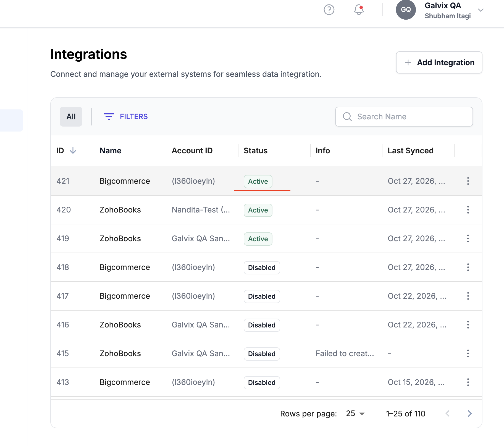The height and width of the screenshot is (446, 504).
Task: Click the GQ profile avatar
Action: pos(406,10)
